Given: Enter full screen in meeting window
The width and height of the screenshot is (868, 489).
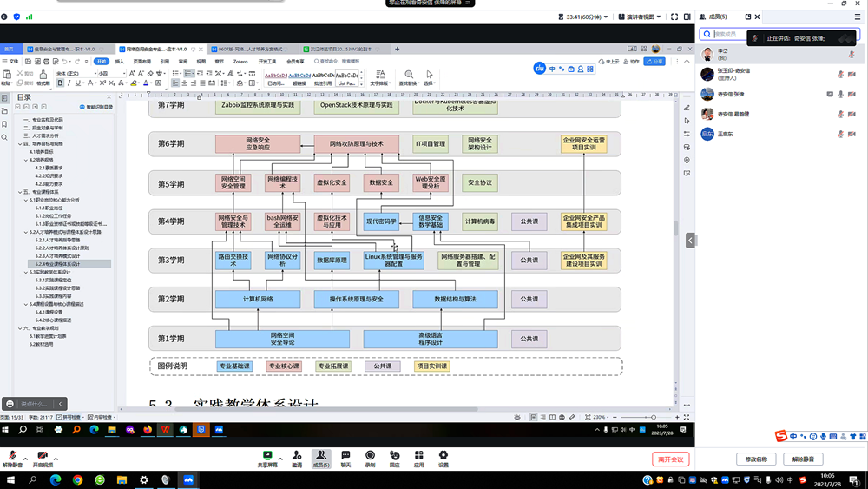Looking at the screenshot, I should pos(674,17).
